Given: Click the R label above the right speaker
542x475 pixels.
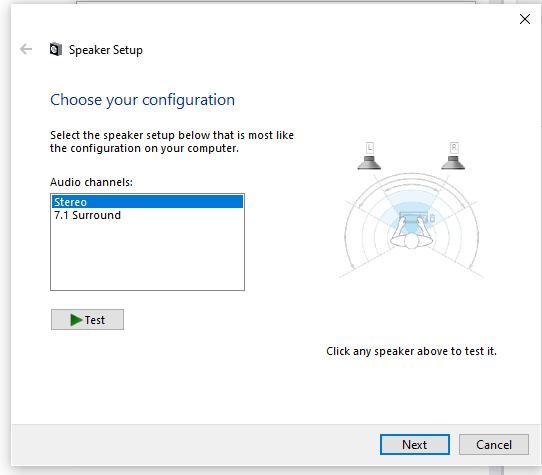Looking at the screenshot, I should [x=454, y=148].
